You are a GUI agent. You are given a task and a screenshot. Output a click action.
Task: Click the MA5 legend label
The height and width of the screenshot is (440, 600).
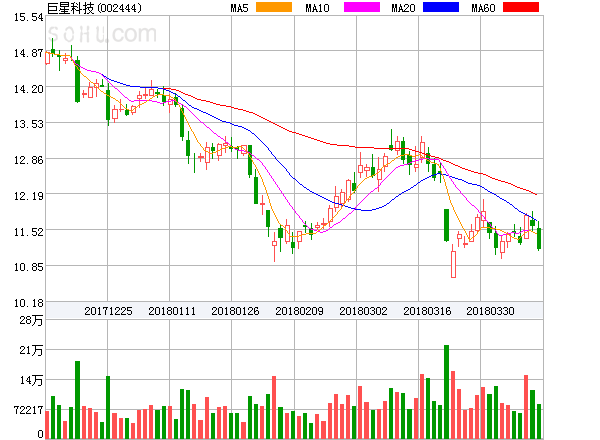(x=240, y=8)
